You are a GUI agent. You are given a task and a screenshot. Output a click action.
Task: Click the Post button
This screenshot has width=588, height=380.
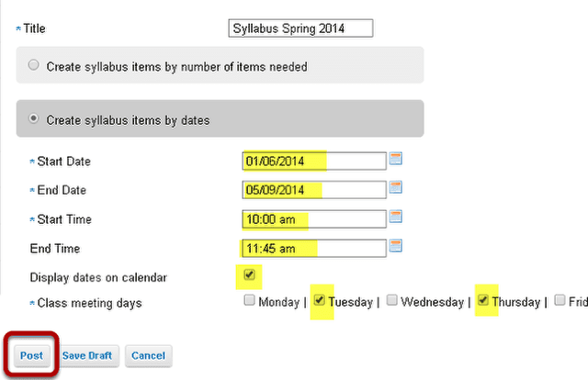(31, 355)
